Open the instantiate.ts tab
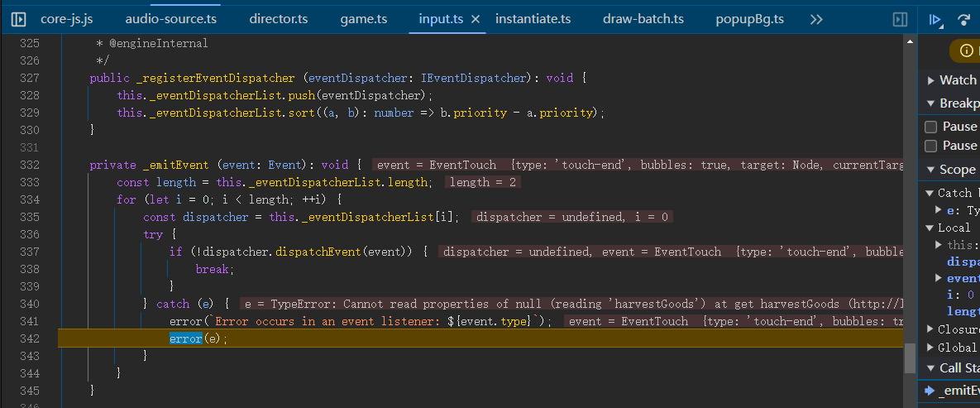This screenshot has height=408, width=980. pyautogui.click(x=533, y=19)
